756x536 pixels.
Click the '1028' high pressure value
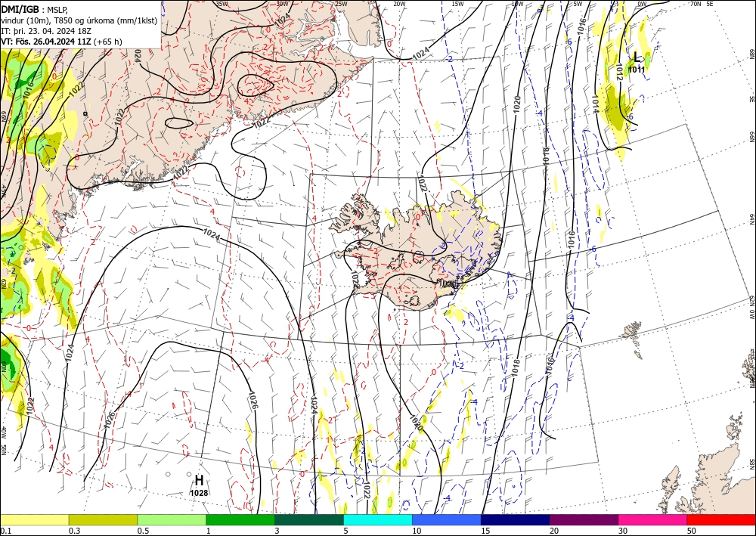[199, 493]
